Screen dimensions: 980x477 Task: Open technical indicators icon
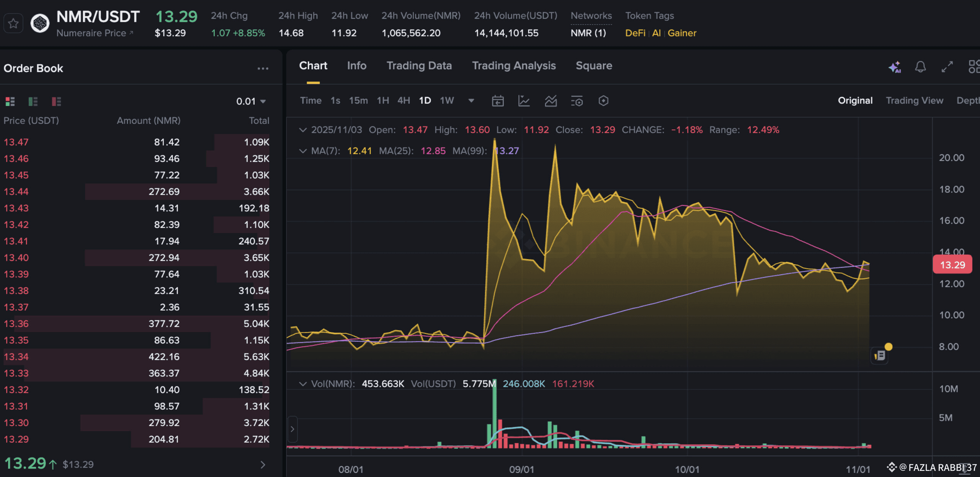pyautogui.click(x=550, y=101)
